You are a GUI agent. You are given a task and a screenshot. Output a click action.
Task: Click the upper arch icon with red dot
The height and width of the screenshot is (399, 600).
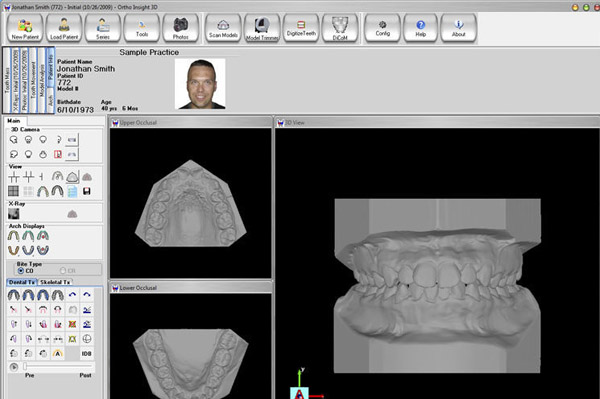pos(43,236)
